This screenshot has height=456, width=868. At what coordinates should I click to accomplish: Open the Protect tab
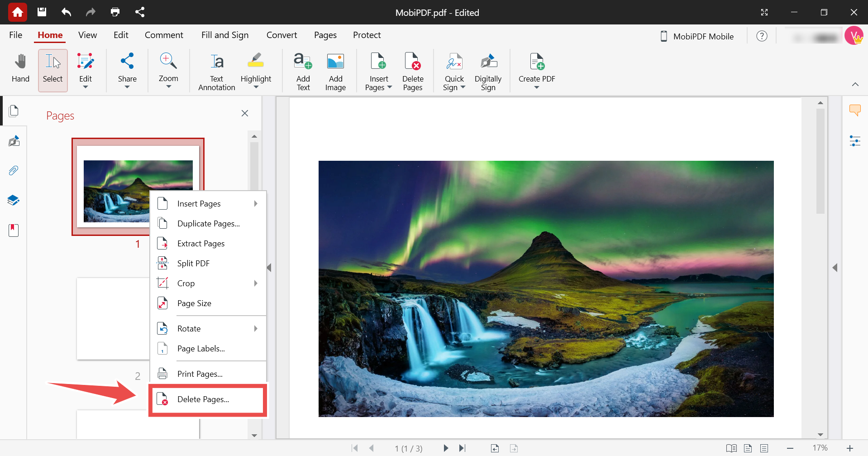[x=367, y=35]
